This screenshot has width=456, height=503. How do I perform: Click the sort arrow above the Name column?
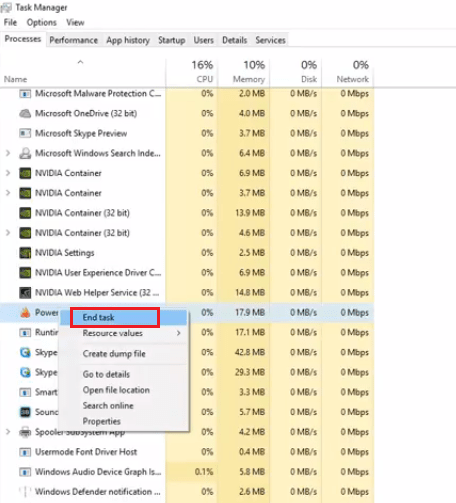tap(80, 62)
